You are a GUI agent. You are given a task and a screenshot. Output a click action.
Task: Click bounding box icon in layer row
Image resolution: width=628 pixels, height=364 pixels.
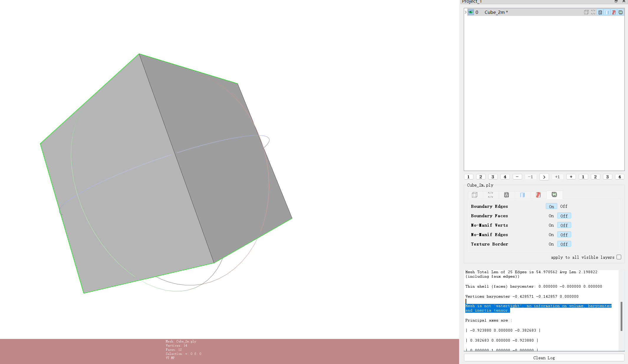[586, 12]
